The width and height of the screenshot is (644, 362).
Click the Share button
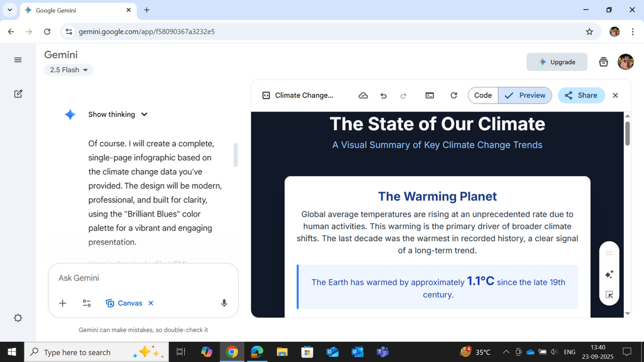point(581,95)
